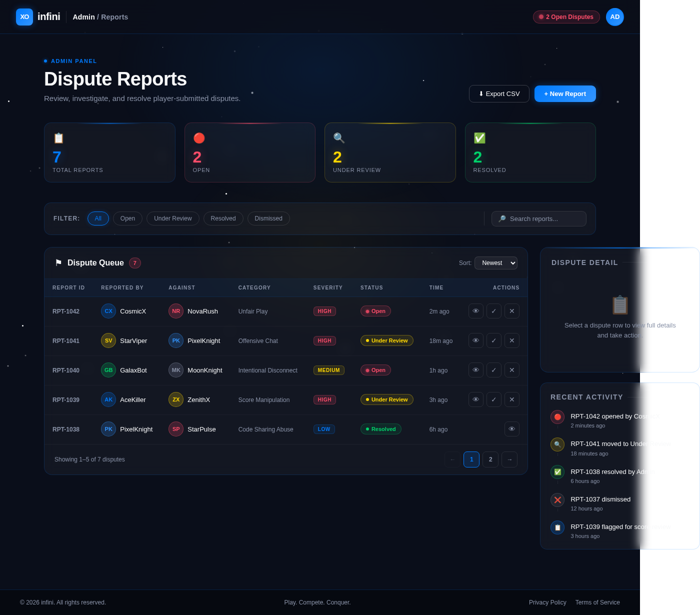The width and height of the screenshot is (700, 615).
Task: Open the AD avatar in the top-right corner
Action: click(615, 16)
